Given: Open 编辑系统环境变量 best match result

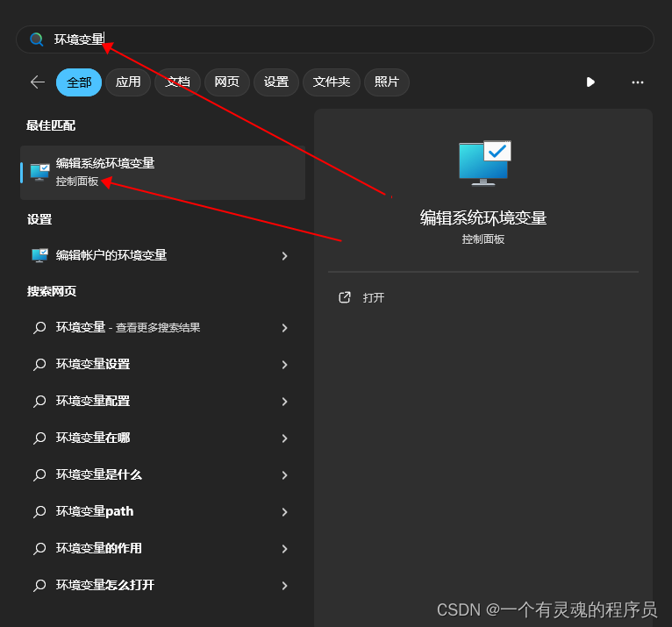Looking at the screenshot, I should (x=163, y=173).
